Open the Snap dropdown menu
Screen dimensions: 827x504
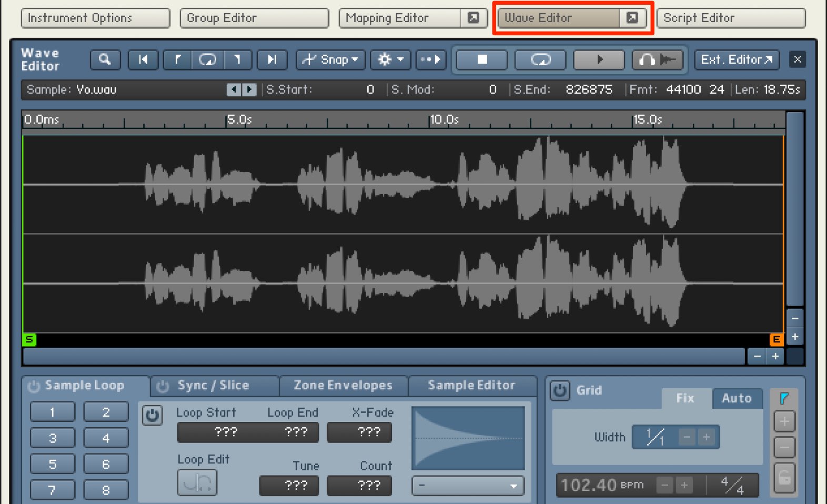(330, 59)
